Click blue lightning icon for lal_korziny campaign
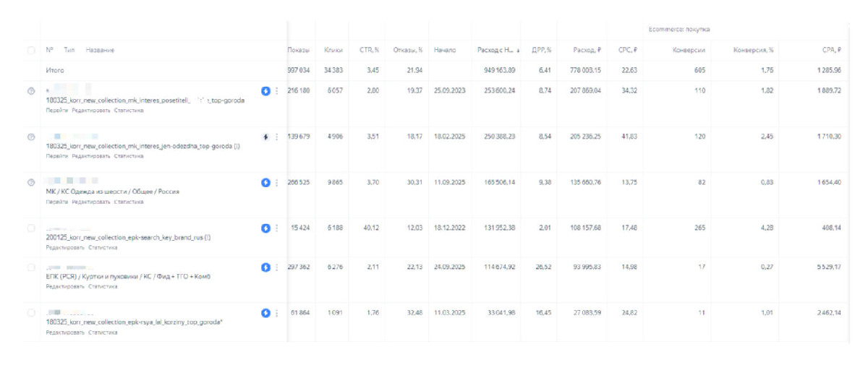The image size is (868, 365). click(265, 313)
